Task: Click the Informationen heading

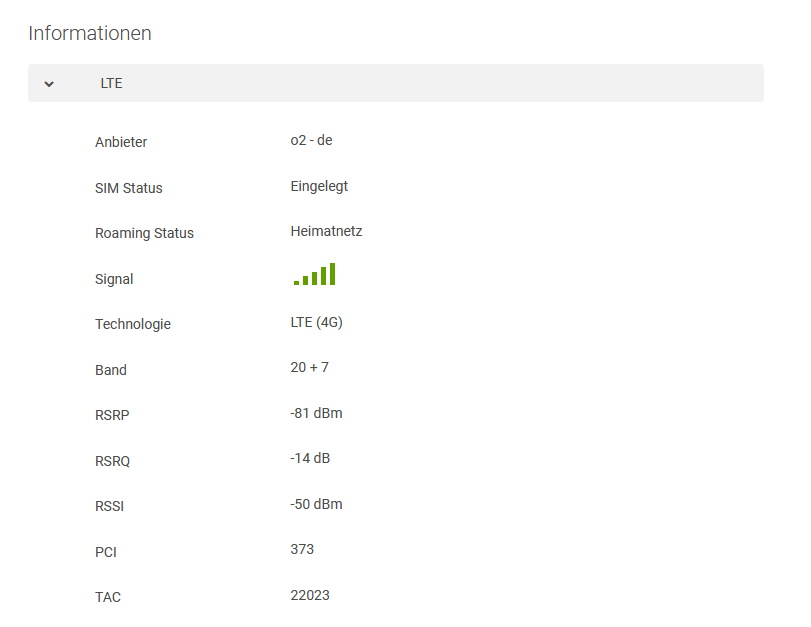Action: (x=90, y=33)
